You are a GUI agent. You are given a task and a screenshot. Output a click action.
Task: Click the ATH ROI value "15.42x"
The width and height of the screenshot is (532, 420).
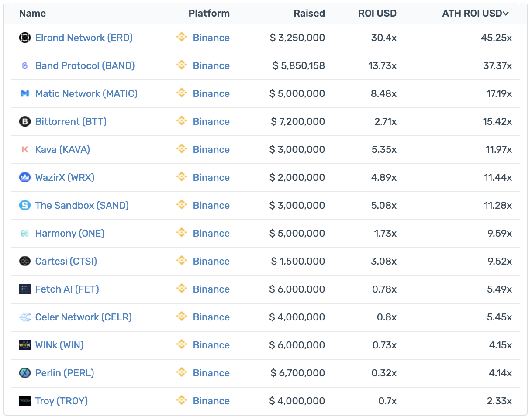(x=497, y=121)
